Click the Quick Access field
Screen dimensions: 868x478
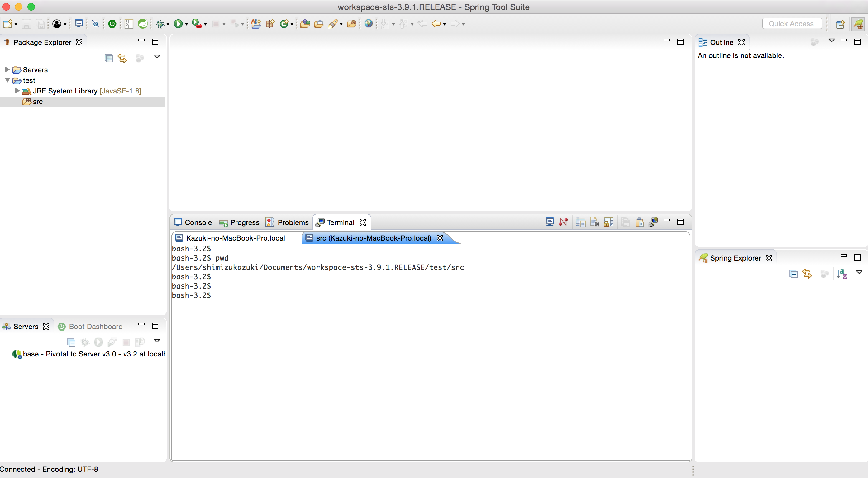click(x=792, y=23)
